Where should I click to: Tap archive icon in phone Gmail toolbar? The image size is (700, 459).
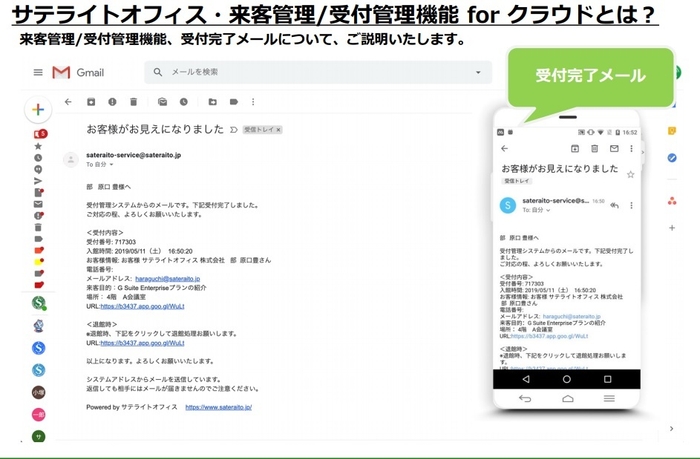pyautogui.click(x=575, y=149)
